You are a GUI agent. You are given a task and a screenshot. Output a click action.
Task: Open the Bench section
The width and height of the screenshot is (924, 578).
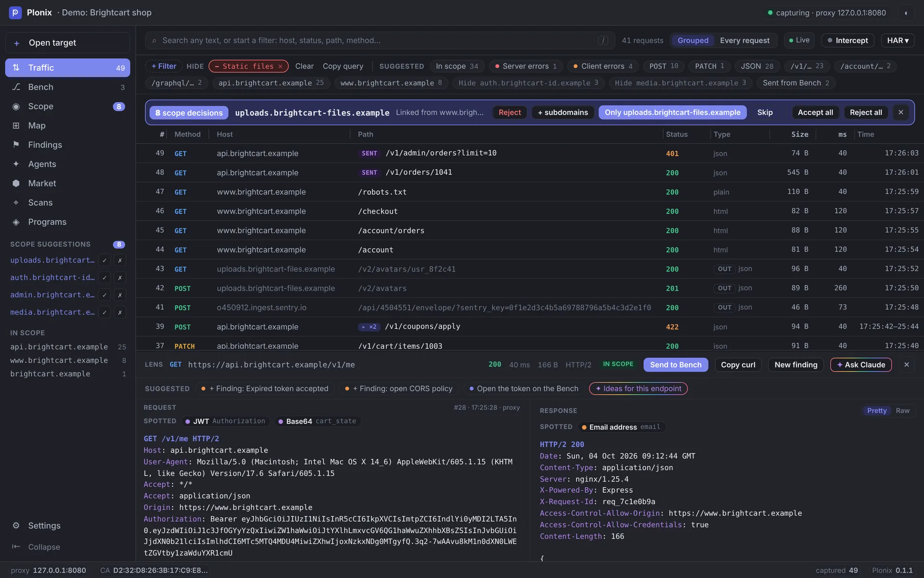67,87
